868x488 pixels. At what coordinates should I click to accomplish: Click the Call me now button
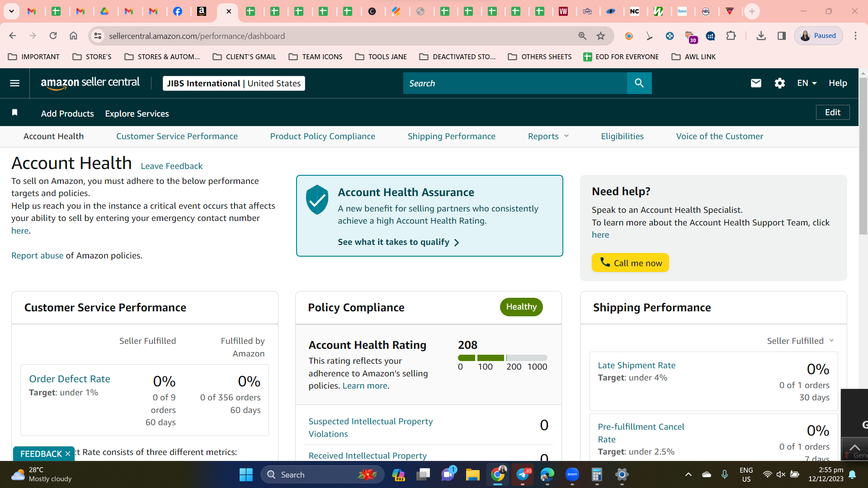[x=630, y=263]
